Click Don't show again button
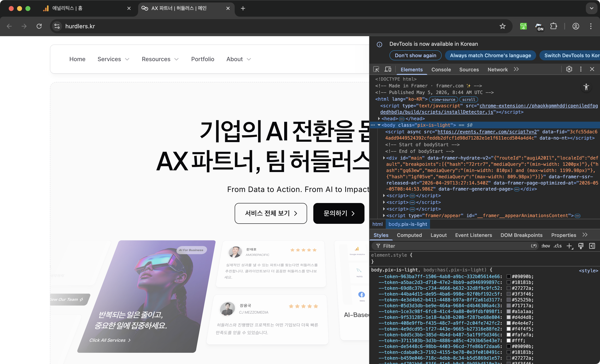Screen dimensions: 600x364 tap(415, 56)
